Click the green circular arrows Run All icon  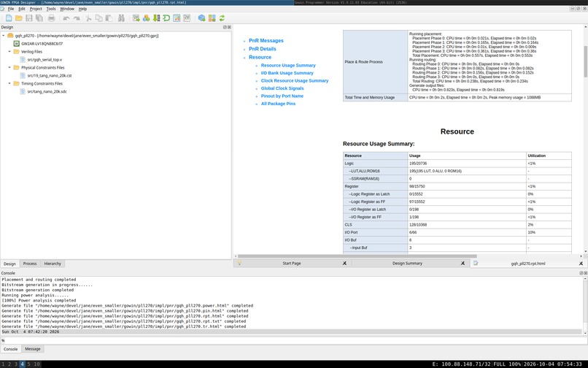pyautogui.click(x=222, y=18)
